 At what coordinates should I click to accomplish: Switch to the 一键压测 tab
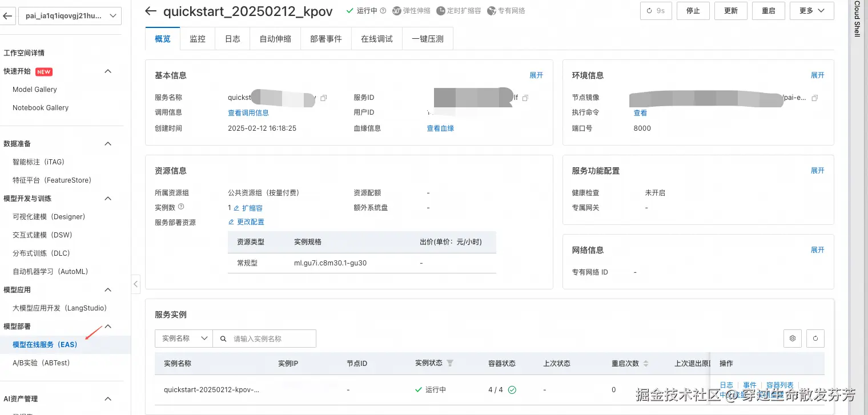[428, 39]
